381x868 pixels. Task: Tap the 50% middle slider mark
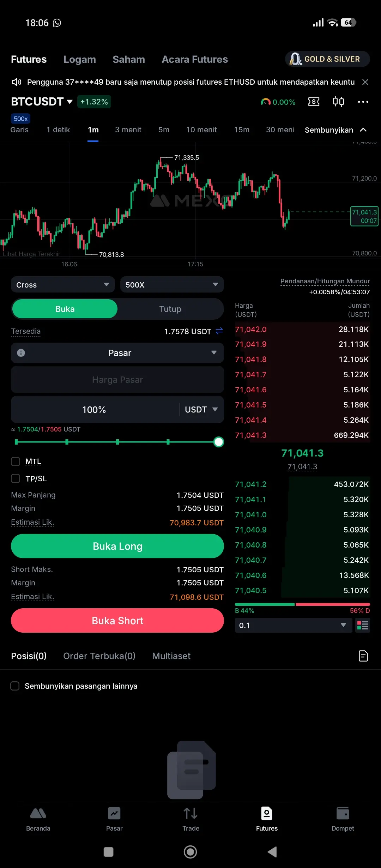[117, 442]
